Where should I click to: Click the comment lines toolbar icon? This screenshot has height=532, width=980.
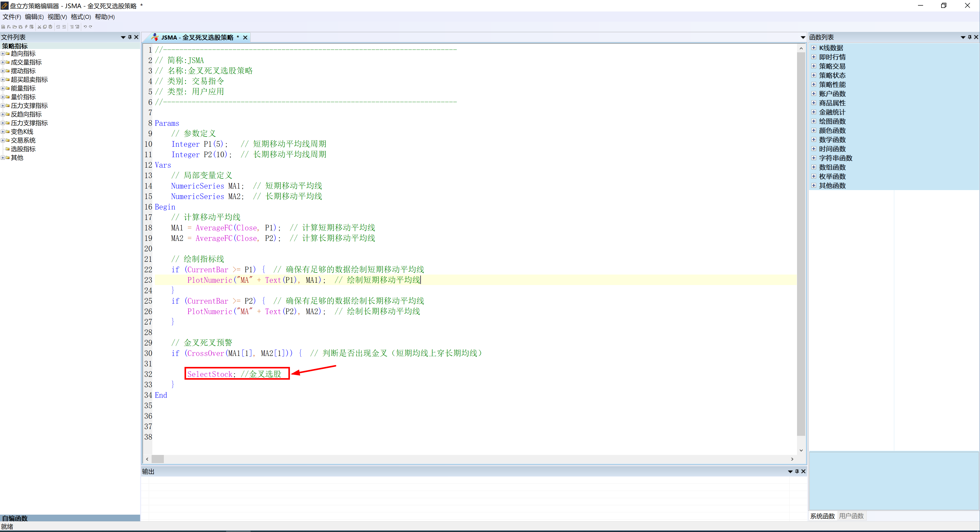pyautogui.click(x=72, y=27)
